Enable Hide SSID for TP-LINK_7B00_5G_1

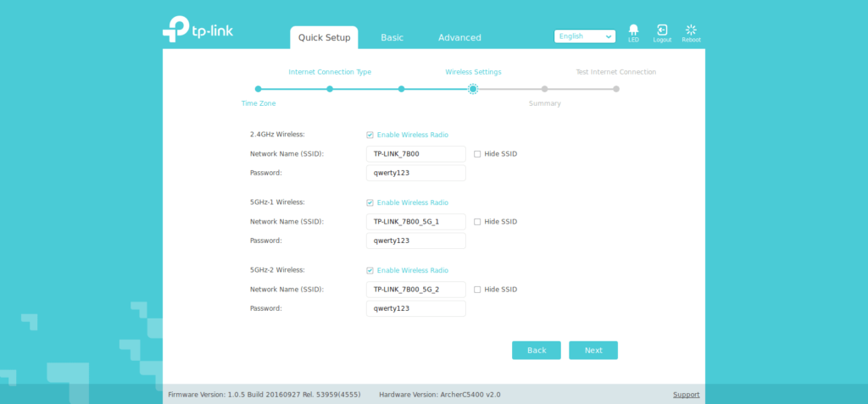pyautogui.click(x=477, y=222)
